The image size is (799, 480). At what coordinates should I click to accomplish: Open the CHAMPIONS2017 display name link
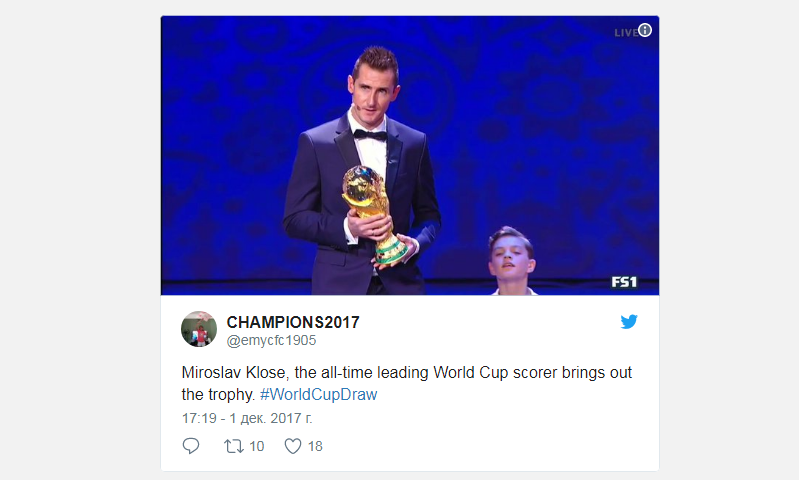point(293,322)
